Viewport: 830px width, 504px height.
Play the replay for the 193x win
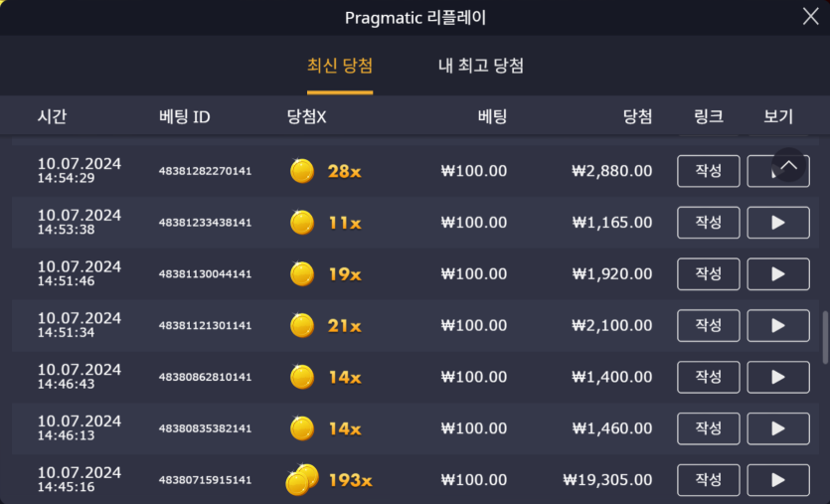pyautogui.click(x=777, y=481)
